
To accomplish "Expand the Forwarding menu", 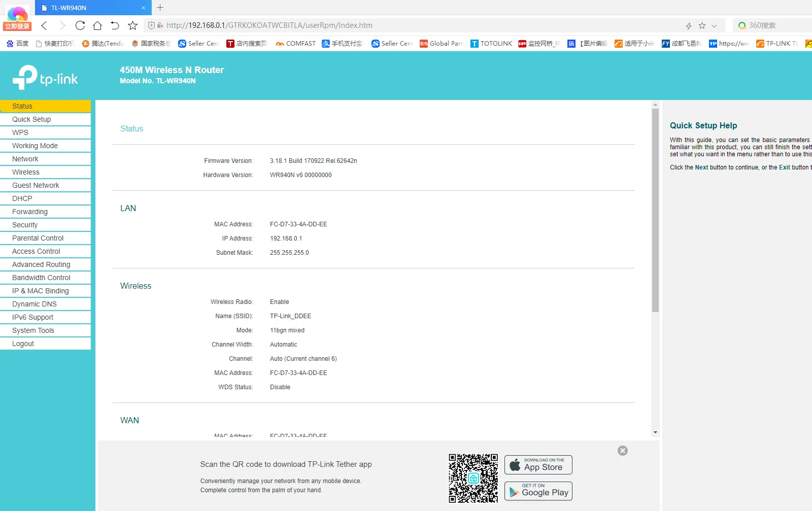I will click(x=45, y=212).
